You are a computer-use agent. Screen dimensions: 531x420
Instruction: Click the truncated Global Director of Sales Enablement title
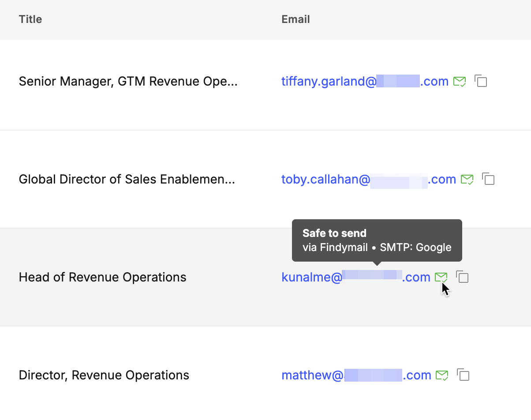click(x=127, y=179)
